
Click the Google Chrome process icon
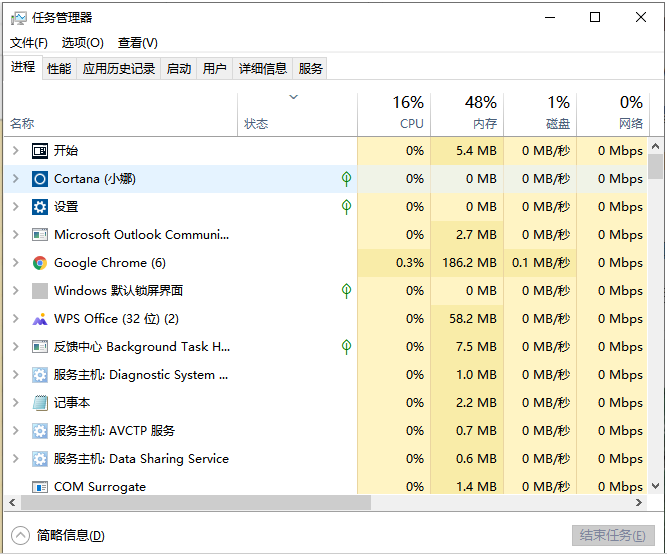pyautogui.click(x=40, y=263)
